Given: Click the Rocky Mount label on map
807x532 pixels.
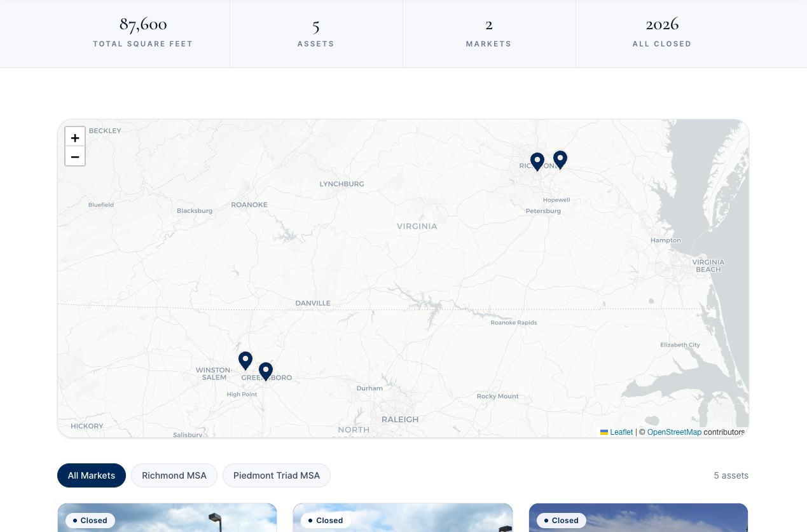Looking at the screenshot, I should click(498, 397).
